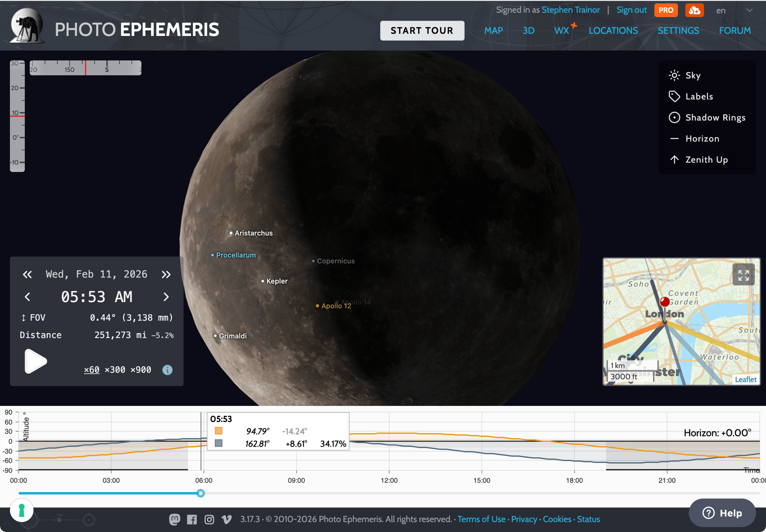Image resolution: width=766 pixels, height=532 pixels.
Task: Click the cloud sync icon
Action: [x=694, y=10]
